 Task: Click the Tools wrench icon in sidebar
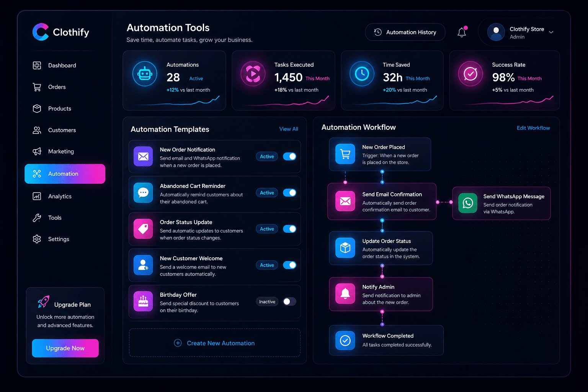pos(37,218)
